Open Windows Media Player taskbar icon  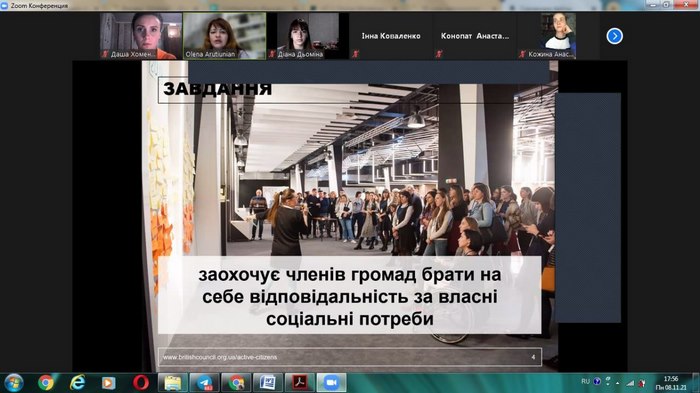click(x=108, y=383)
